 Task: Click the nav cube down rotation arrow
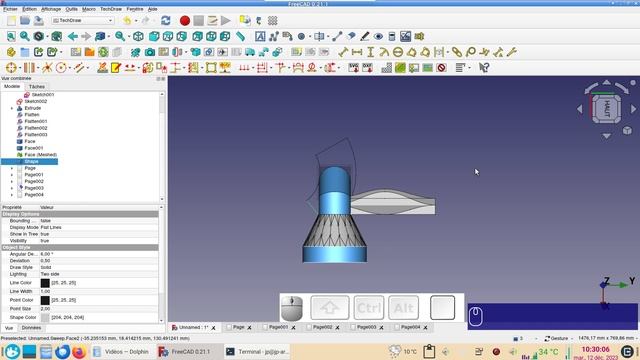point(607,136)
